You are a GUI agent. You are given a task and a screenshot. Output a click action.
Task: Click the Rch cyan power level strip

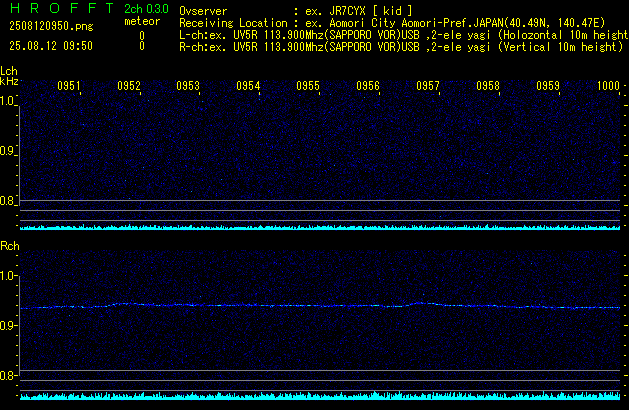[x=320, y=396]
